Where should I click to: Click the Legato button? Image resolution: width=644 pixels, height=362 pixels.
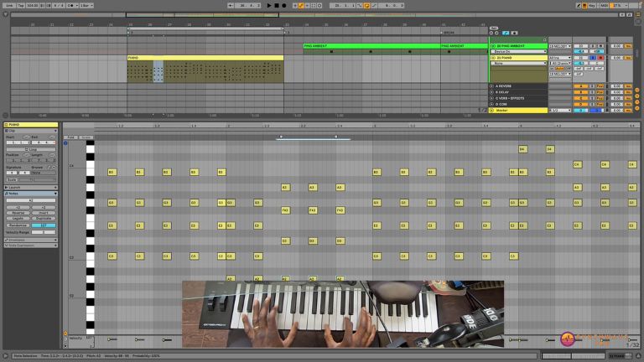click(x=18, y=219)
